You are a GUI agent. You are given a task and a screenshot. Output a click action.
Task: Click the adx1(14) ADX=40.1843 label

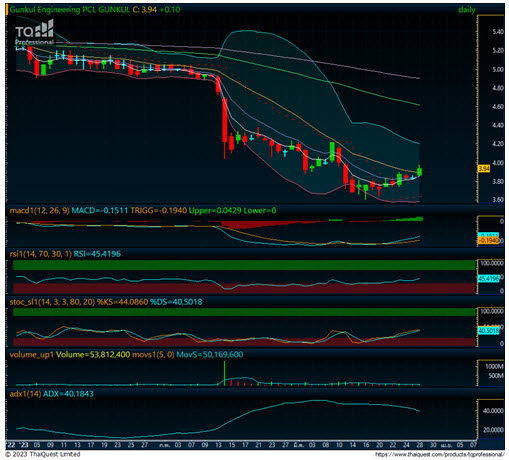coord(51,394)
